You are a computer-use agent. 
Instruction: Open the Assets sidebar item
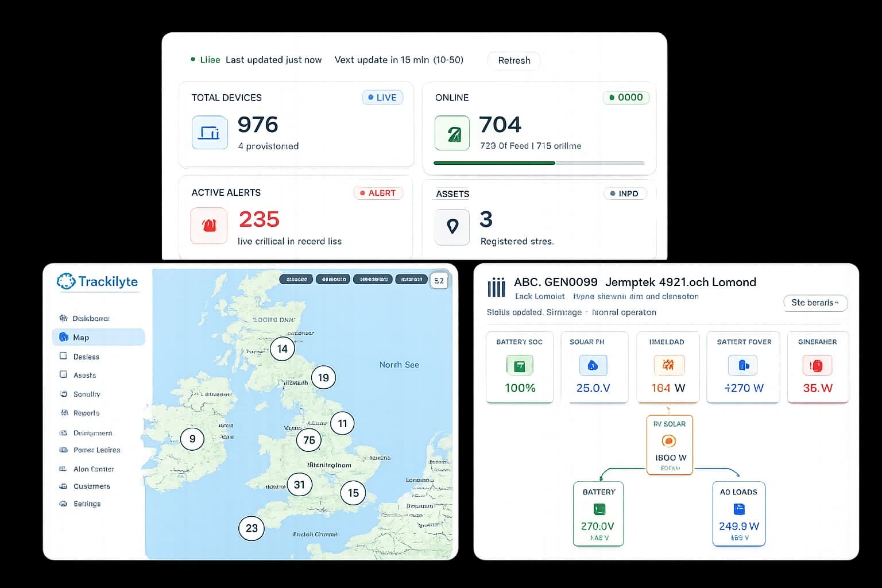pos(78,375)
